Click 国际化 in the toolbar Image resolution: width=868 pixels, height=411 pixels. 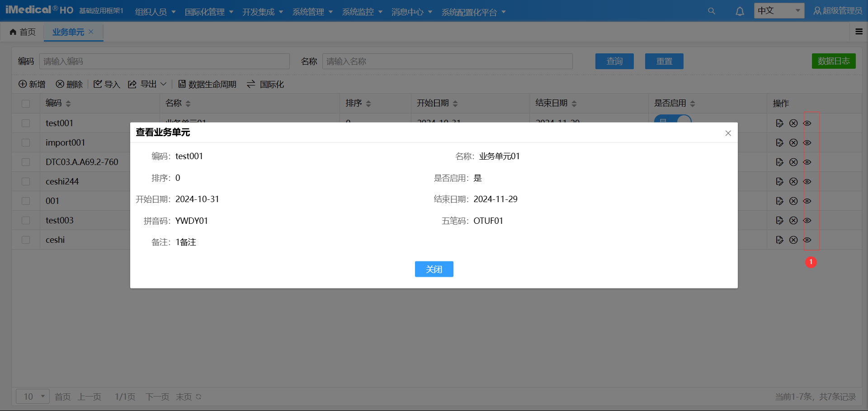(x=265, y=84)
